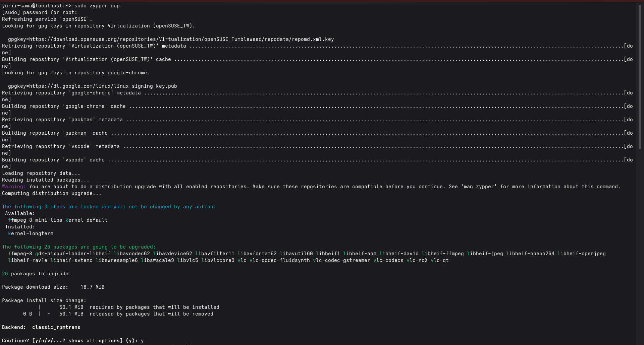Image resolution: width=644 pixels, height=345 pixels.
Task: Click the 'libavcodec62' package name
Action: 132,254
